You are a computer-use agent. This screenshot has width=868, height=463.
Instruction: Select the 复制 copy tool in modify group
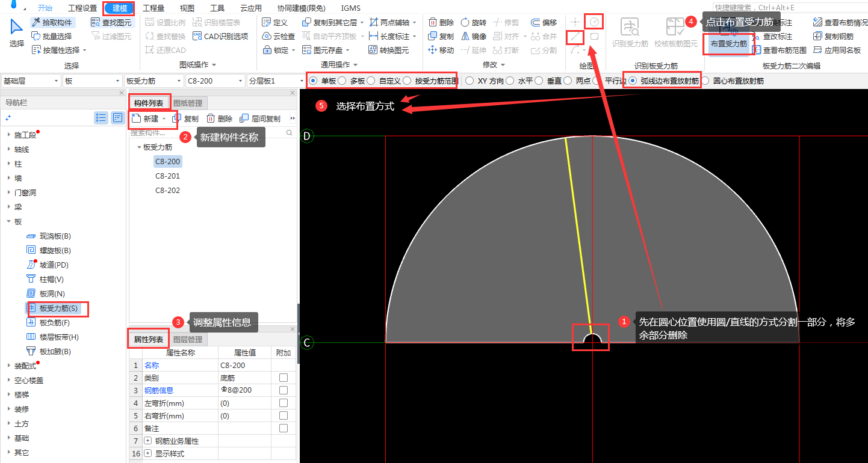pyautogui.click(x=441, y=36)
